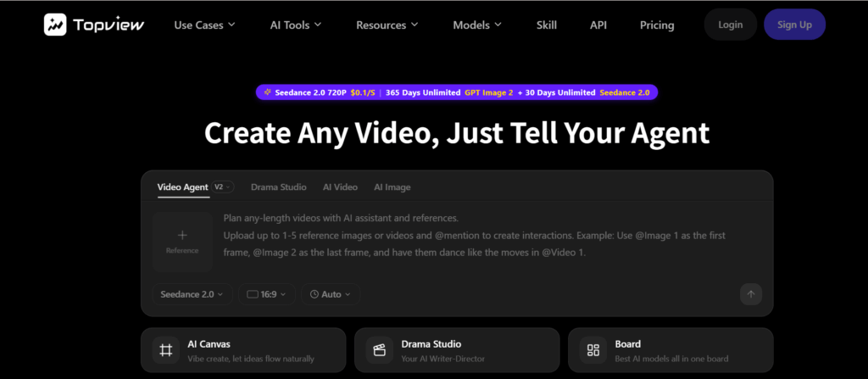The width and height of the screenshot is (868, 379).
Task: Click the AI Canvas grid icon
Action: pos(166,350)
